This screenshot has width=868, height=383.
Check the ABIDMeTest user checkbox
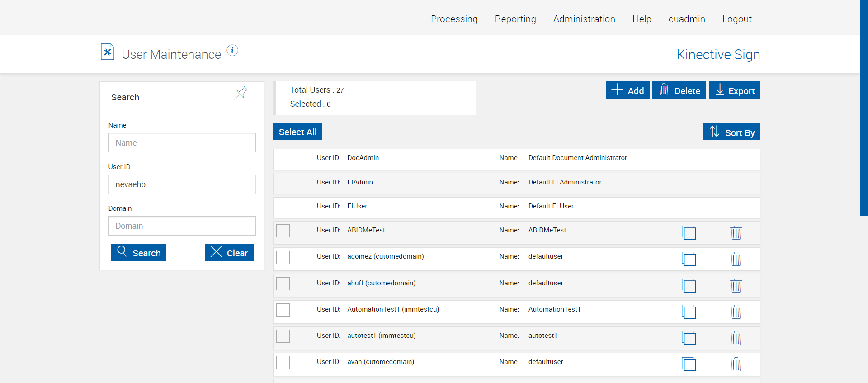tap(283, 231)
